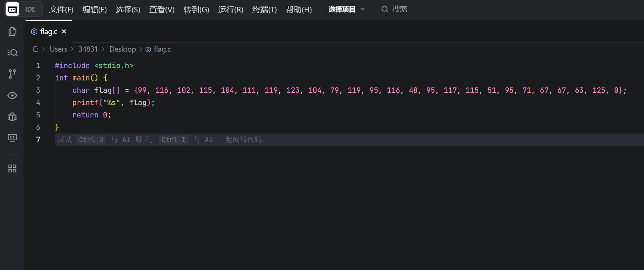
Task: Open the file explorer sidebar icon
Action: click(x=12, y=31)
